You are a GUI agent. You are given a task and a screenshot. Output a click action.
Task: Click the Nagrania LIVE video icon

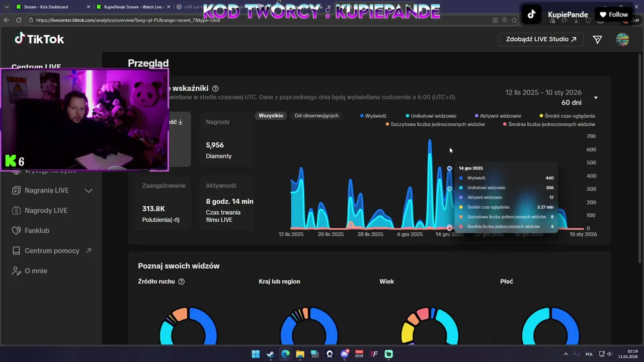coord(16,191)
